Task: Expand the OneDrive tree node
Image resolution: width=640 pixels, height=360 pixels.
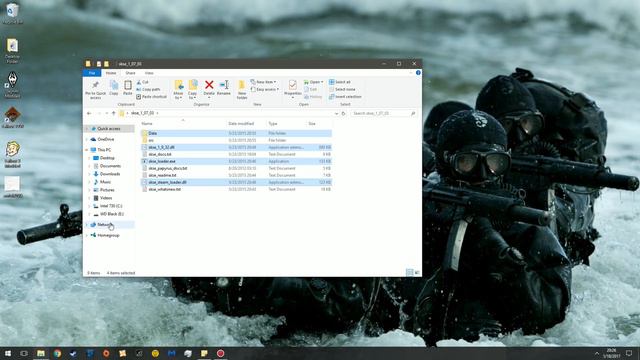Action: (x=87, y=139)
